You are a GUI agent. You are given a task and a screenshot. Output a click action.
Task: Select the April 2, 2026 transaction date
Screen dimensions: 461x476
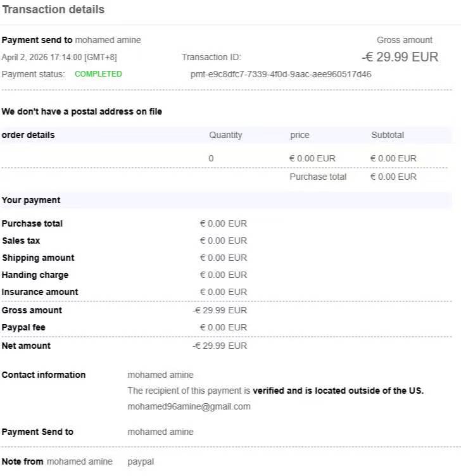pos(59,57)
